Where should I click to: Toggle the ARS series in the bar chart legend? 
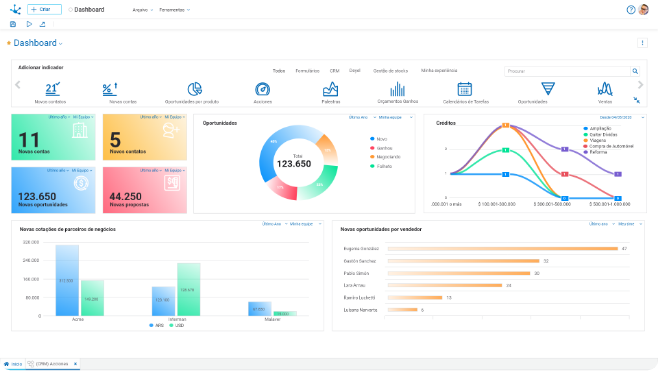[157, 325]
